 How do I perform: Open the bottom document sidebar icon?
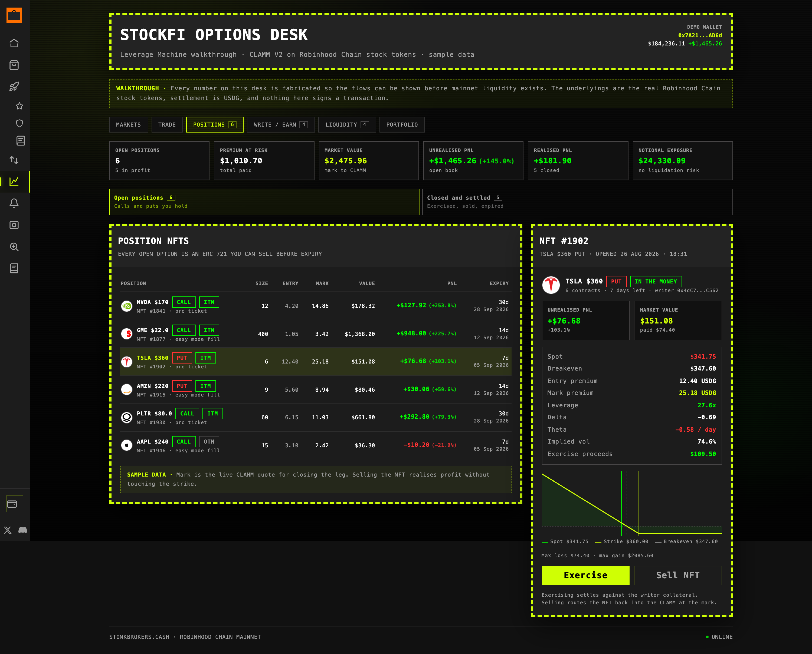coord(14,268)
